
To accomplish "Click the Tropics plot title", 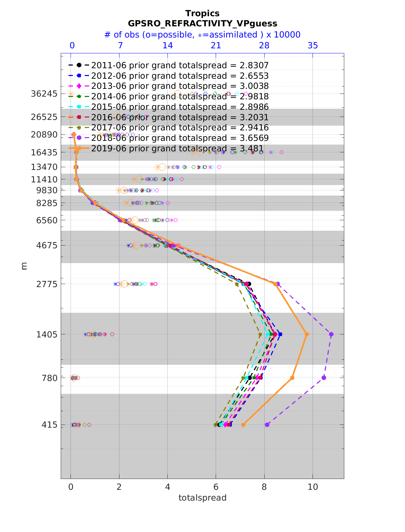I will 202,14.
